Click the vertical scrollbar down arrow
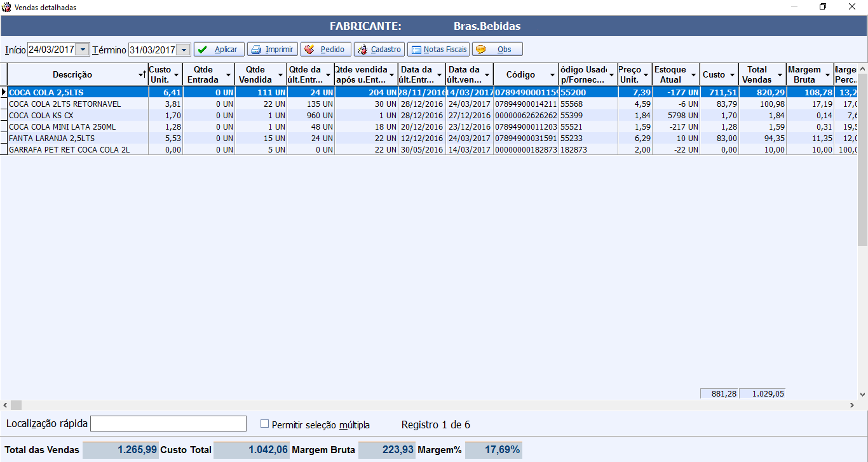This screenshot has width=868, height=462. [863, 394]
